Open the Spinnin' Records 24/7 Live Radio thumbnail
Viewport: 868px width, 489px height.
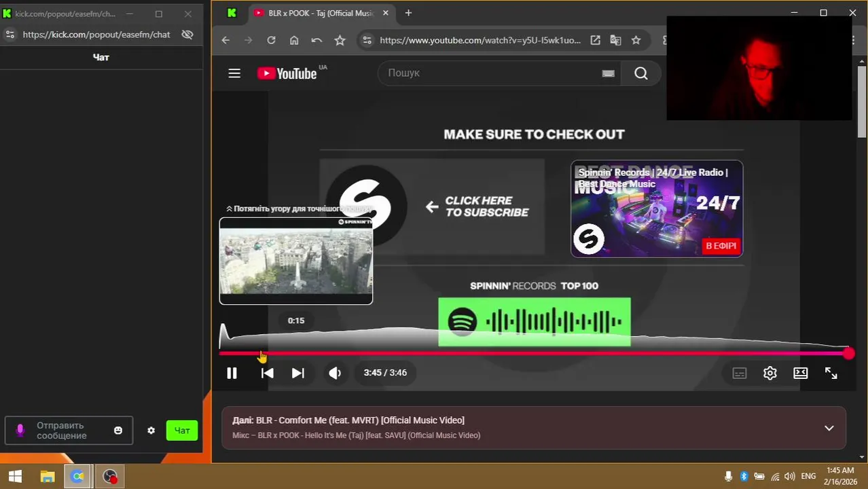point(657,209)
